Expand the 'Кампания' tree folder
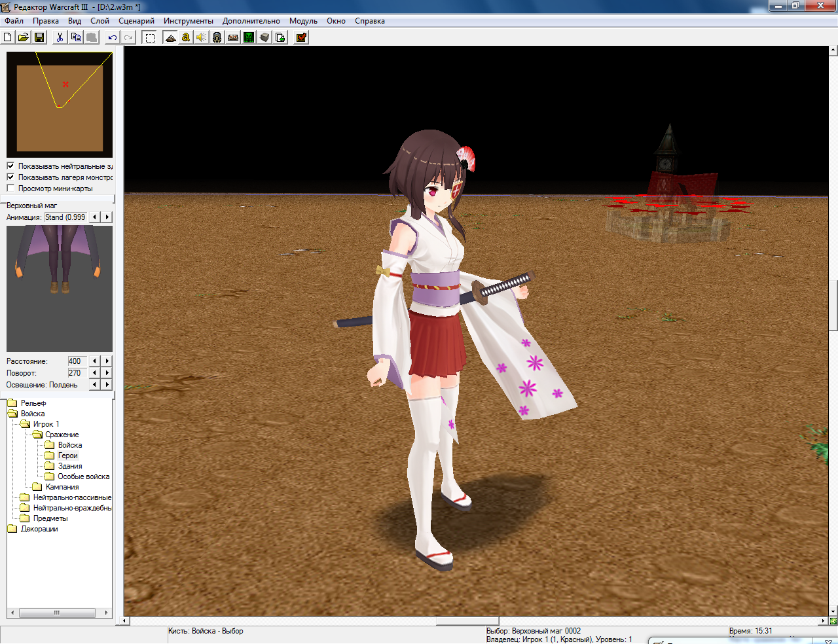This screenshot has width=838, height=644. pos(37,487)
